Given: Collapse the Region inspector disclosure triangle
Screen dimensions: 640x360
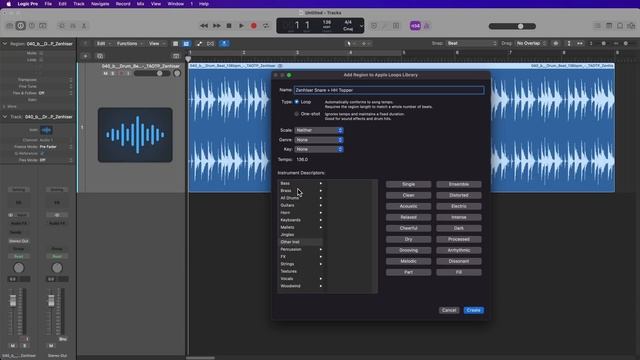Looking at the screenshot, I should click(x=4, y=43).
